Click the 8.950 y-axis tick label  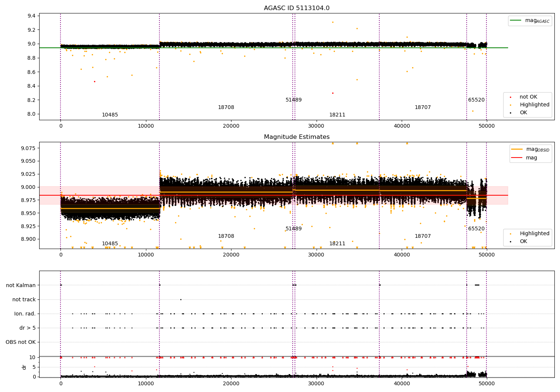coord(28,213)
